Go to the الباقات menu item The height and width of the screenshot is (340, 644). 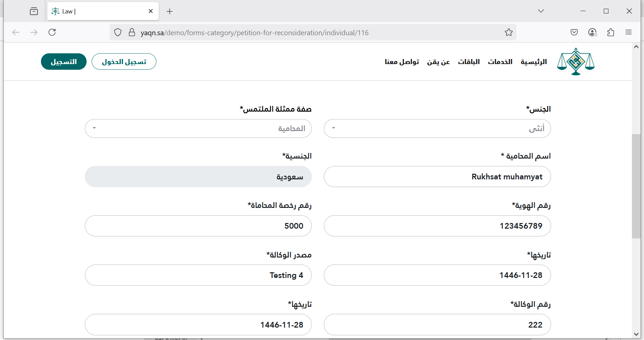pyautogui.click(x=468, y=62)
